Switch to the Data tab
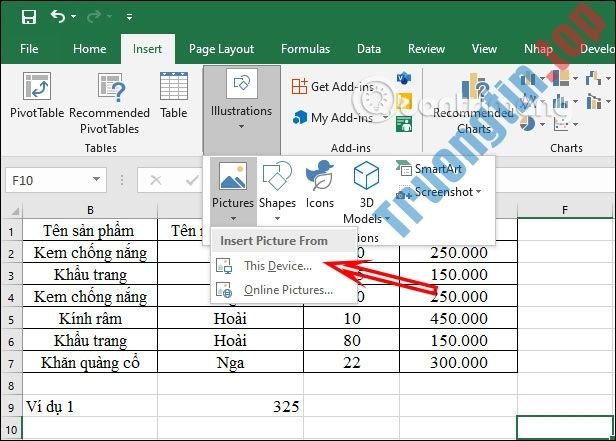 (x=368, y=49)
